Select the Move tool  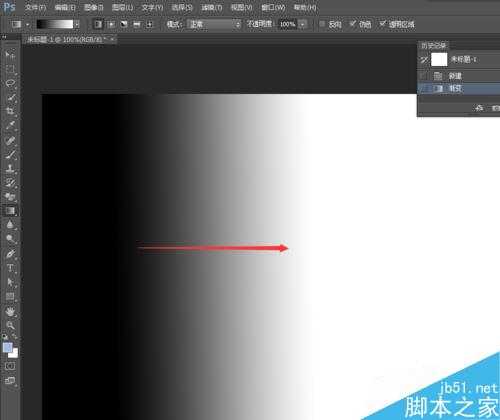pos(10,54)
